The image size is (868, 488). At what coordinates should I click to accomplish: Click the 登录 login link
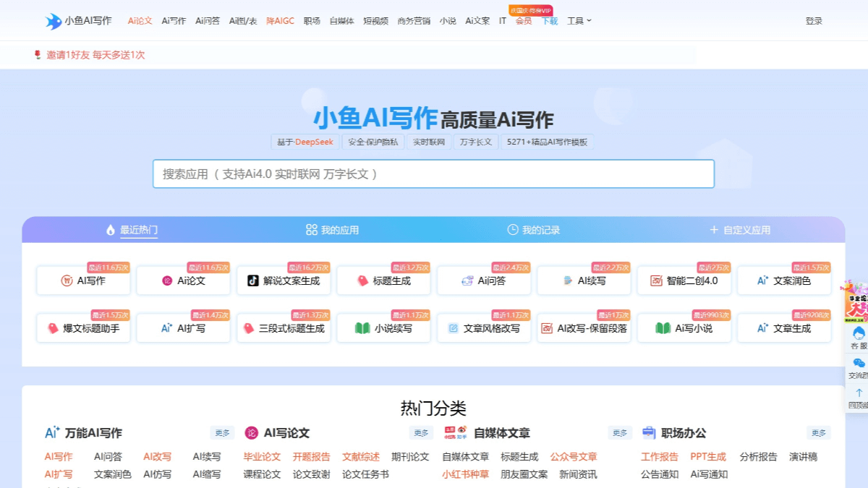814,21
